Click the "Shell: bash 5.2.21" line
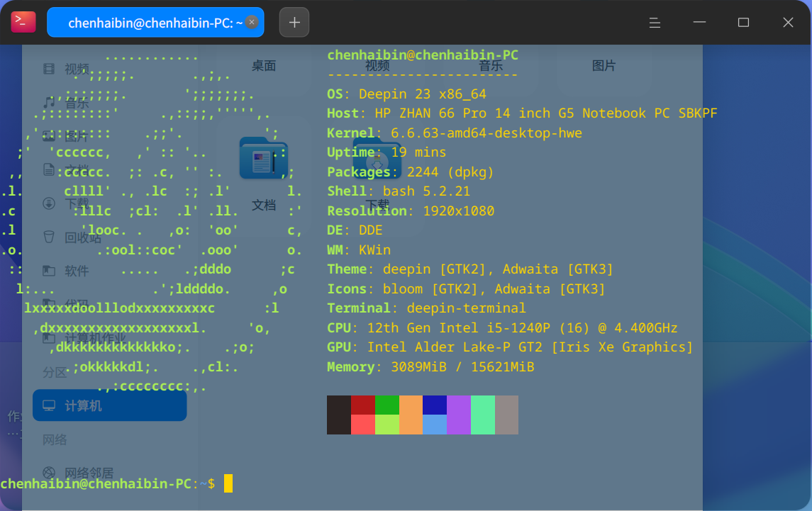Image resolution: width=812 pixels, height=511 pixels. pos(399,191)
